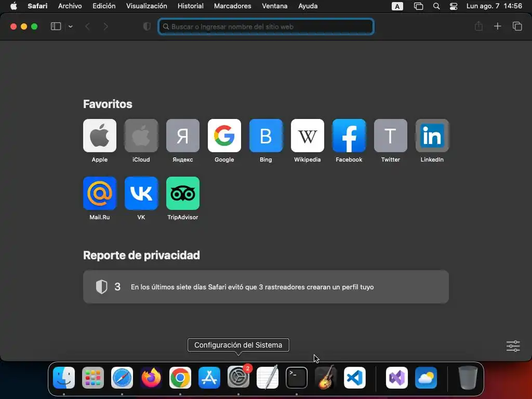Open the Visualización menu
The width and height of the screenshot is (532, 399).
coord(147,6)
